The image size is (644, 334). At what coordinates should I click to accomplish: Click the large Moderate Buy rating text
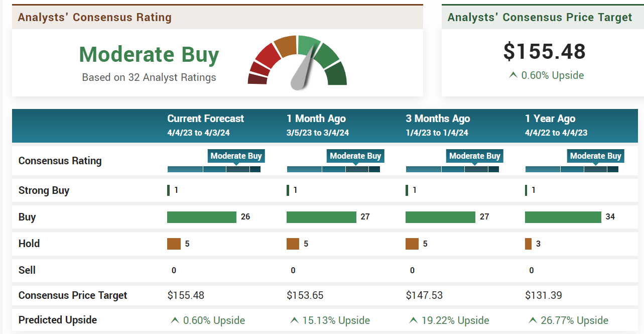tap(149, 55)
